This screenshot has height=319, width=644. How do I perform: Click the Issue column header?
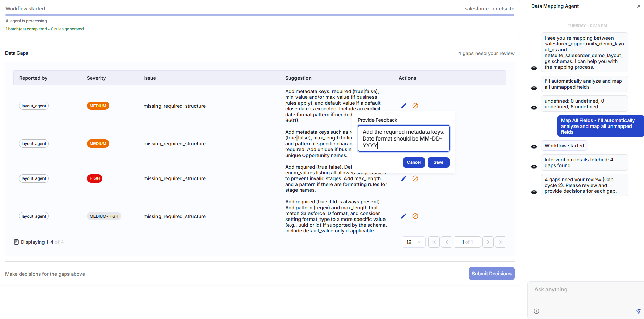[150, 78]
